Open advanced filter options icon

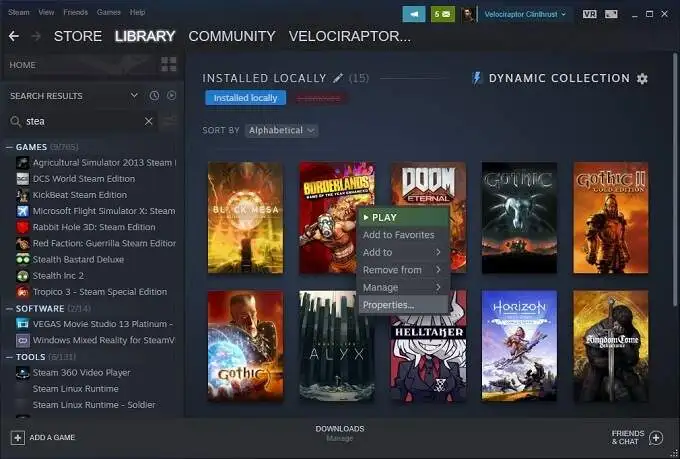click(169, 121)
